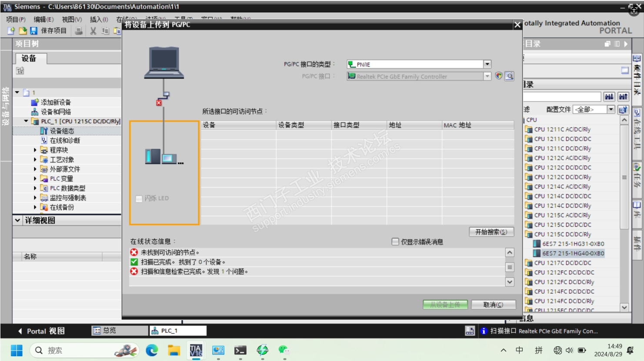Select 设备组态 in the project tree
This screenshot has width=644, height=361.
(62, 131)
